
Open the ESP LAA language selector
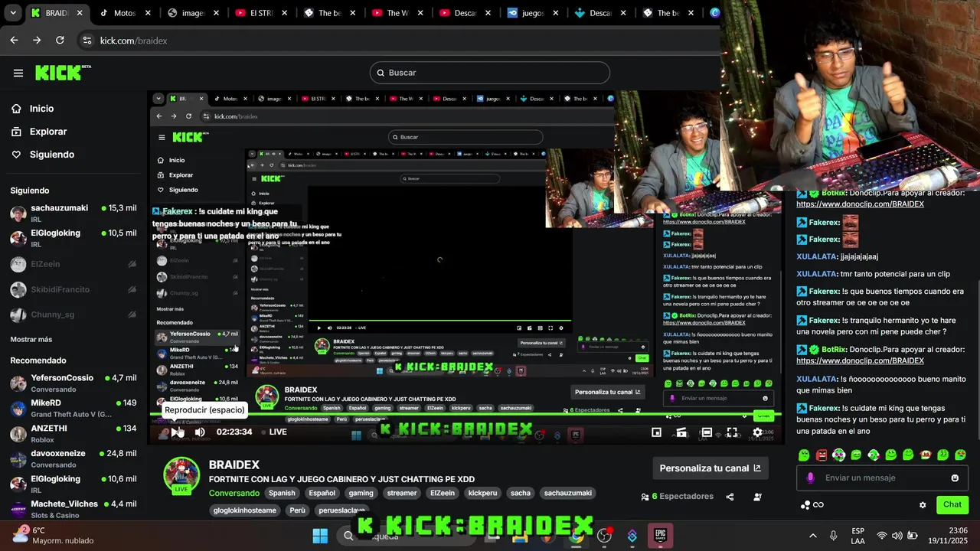(x=858, y=536)
